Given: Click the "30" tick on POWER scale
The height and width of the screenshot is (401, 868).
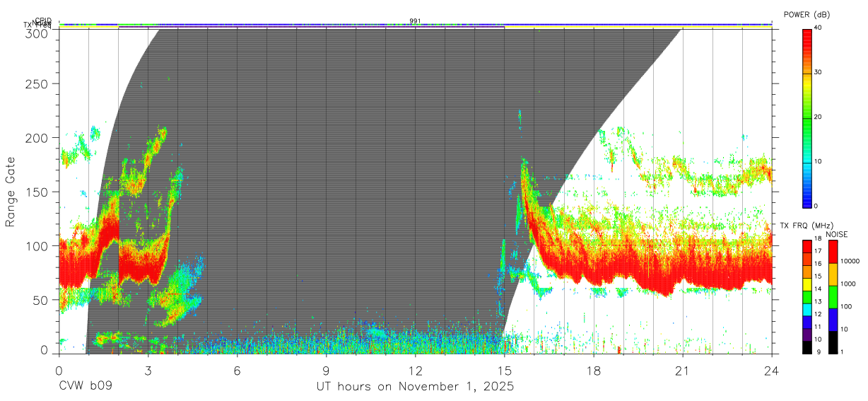Looking at the screenshot, I should pos(818,72).
